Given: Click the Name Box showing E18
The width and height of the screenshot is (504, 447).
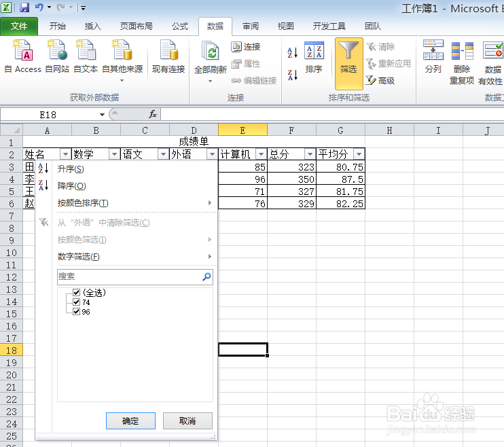Looking at the screenshot, I should [x=48, y=115].
